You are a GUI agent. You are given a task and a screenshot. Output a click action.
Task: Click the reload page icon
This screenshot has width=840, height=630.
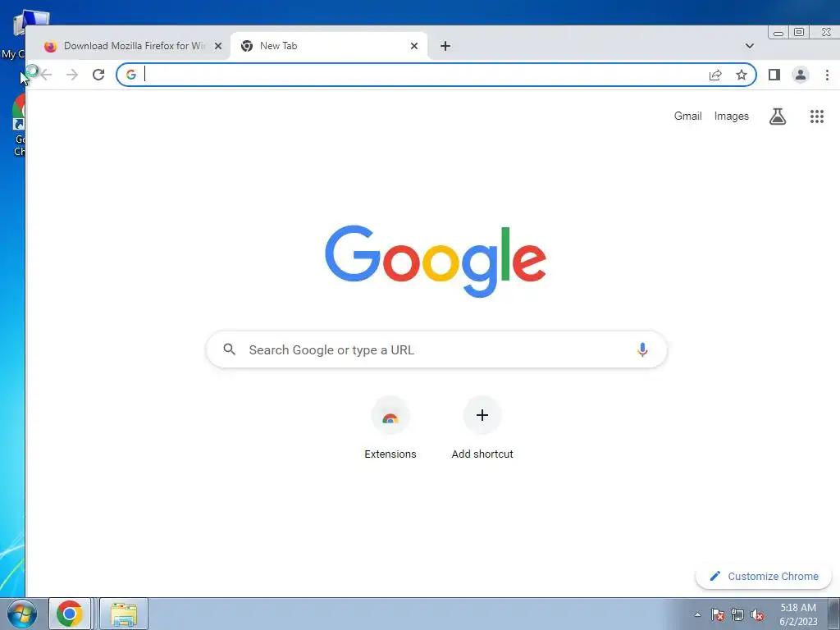click(x=98, y=75)
